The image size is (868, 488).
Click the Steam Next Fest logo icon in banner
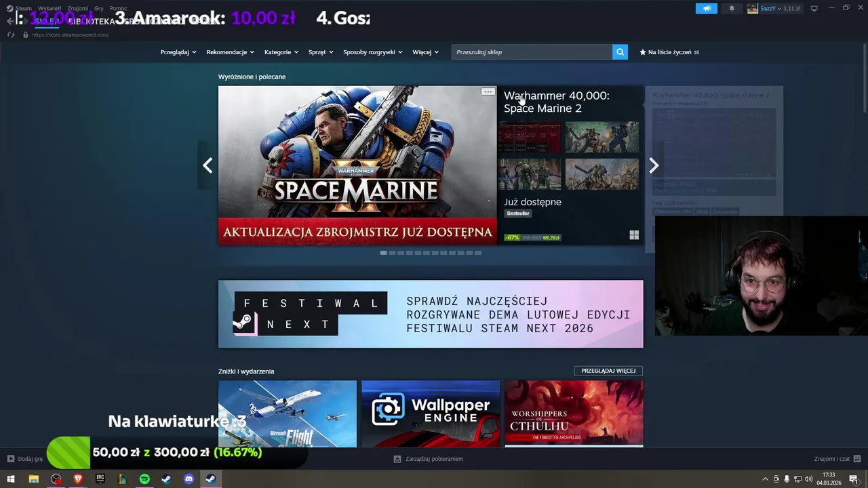coord(245,323)
